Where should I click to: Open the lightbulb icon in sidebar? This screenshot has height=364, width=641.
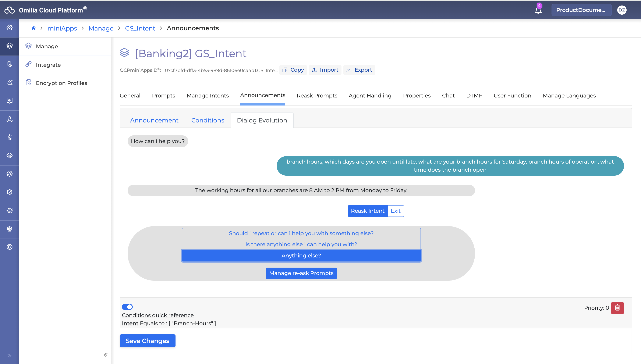pyautogui.click(x=10, y=137)
